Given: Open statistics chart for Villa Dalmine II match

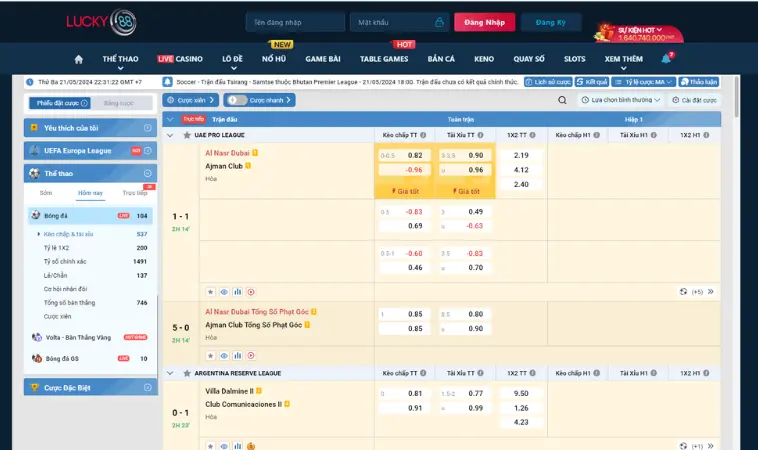Looking at the screenshot, I should point(237,446).
